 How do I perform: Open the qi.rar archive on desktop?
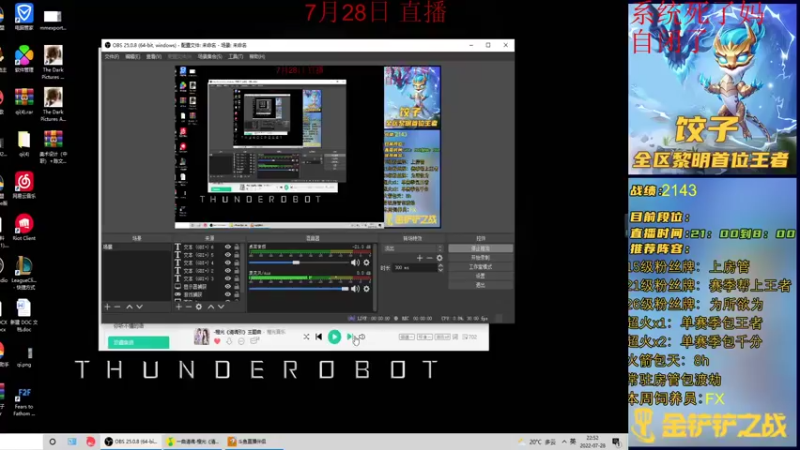tap(24, 101)
